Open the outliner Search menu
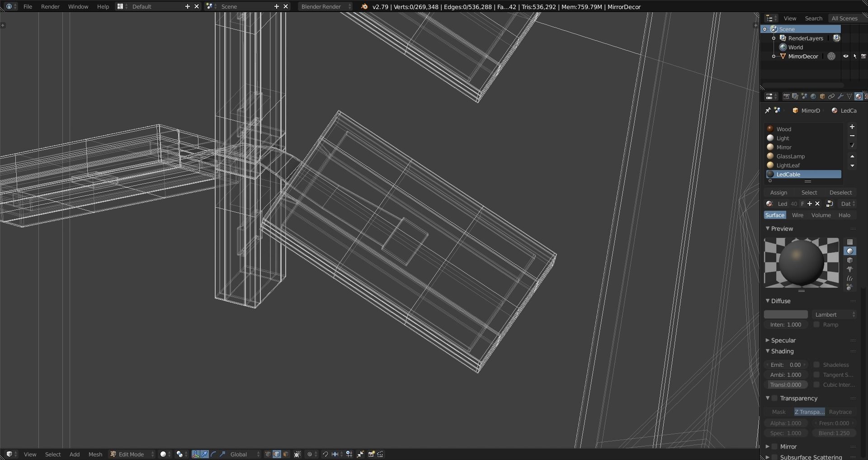This screenshot has height=460, width=868. (813, 18)
